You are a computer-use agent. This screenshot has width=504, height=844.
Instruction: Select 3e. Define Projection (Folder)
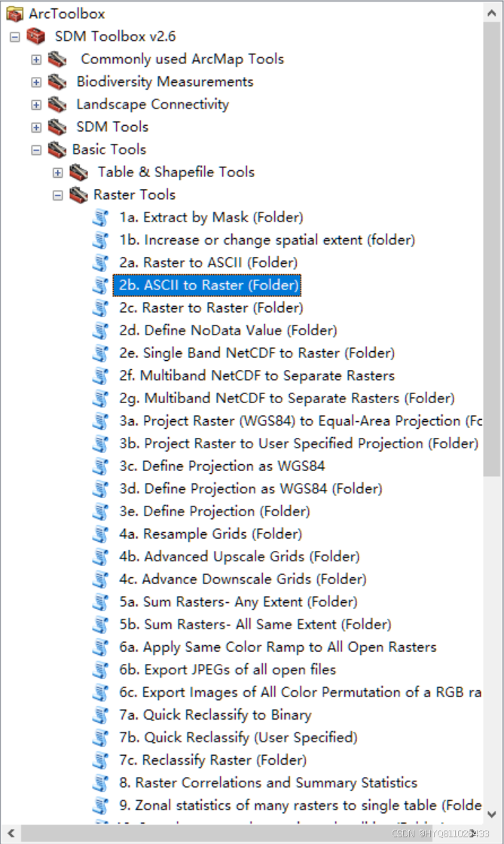(x=215, y=512)
